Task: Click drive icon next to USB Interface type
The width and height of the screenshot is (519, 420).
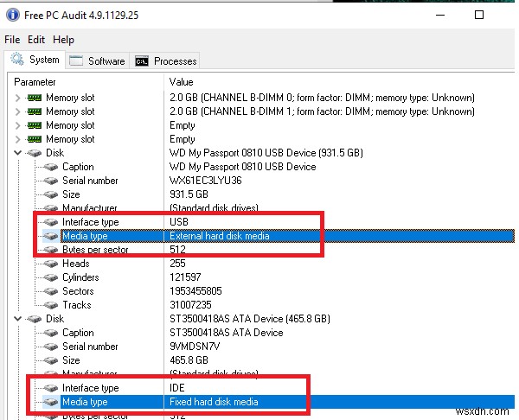Action: (x=51, y=222)
